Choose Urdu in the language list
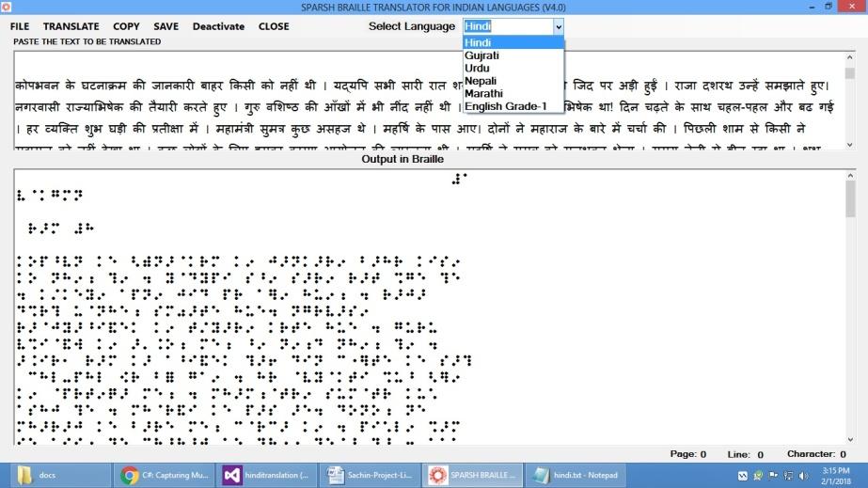 pyautogui.click(x=513, y=68)
